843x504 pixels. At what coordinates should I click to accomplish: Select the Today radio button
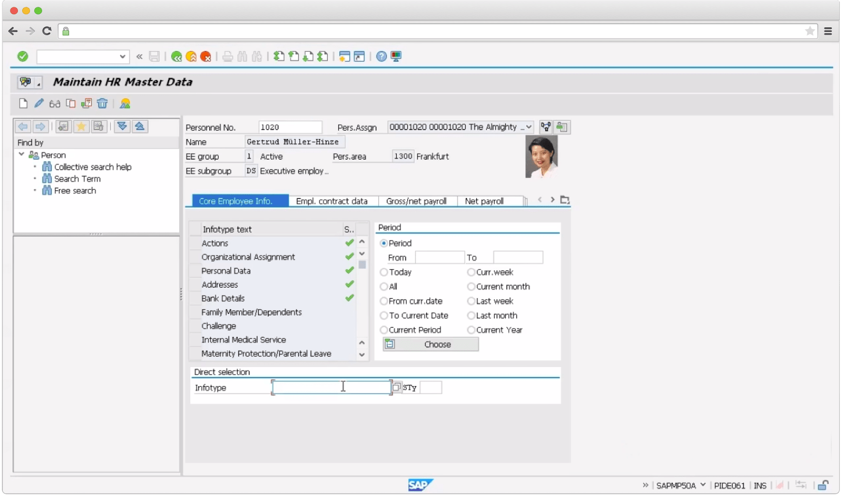pos(384,272)
